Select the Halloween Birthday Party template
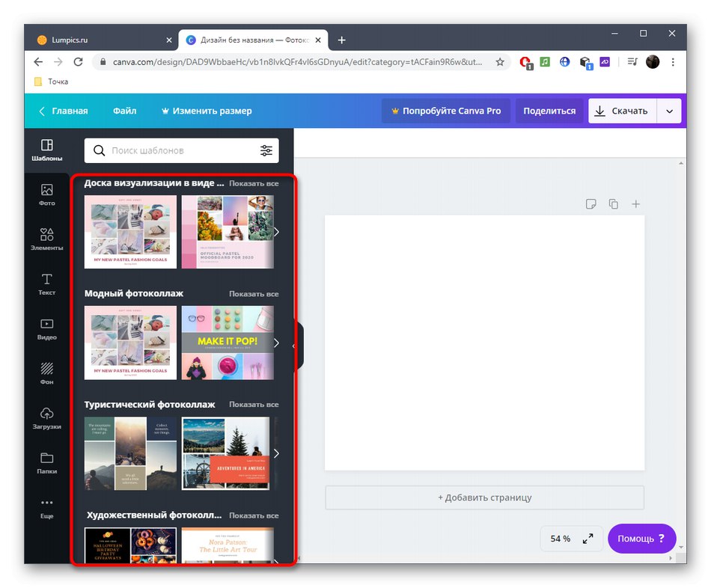The image size is (711, 588). (x=130, y=545)
